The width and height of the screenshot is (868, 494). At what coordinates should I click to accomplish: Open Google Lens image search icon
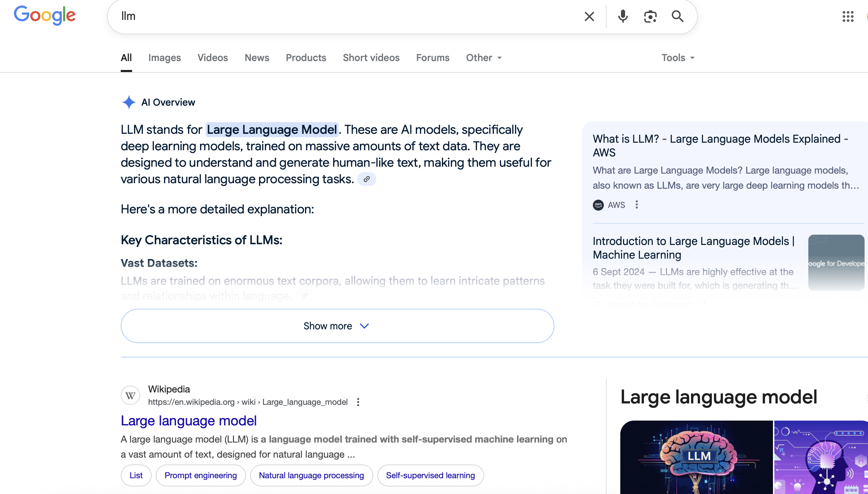[x=650, y=16]
